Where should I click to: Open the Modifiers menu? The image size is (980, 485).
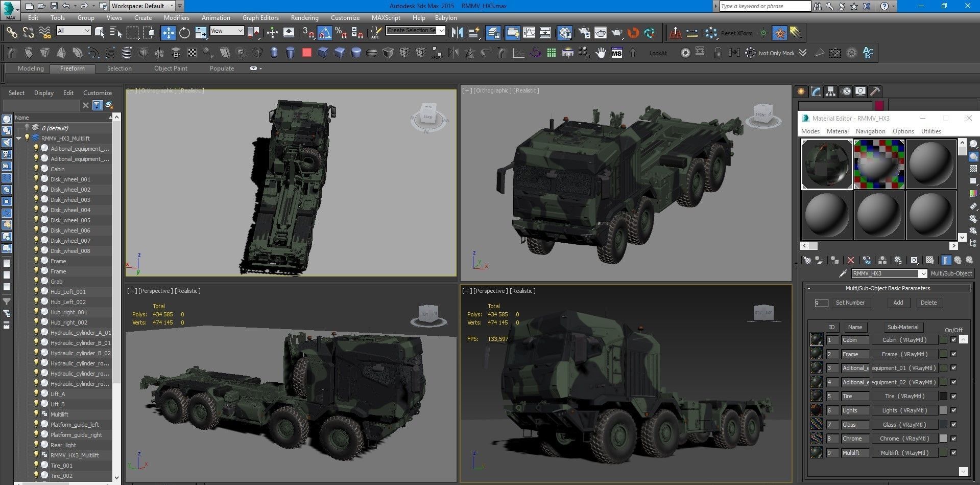tap(176, 17)
